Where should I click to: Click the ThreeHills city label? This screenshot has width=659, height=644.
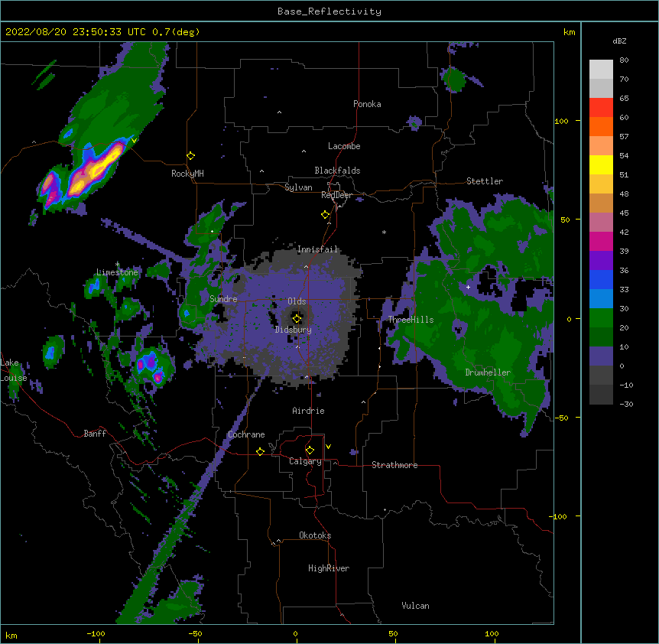coord(411,320)
